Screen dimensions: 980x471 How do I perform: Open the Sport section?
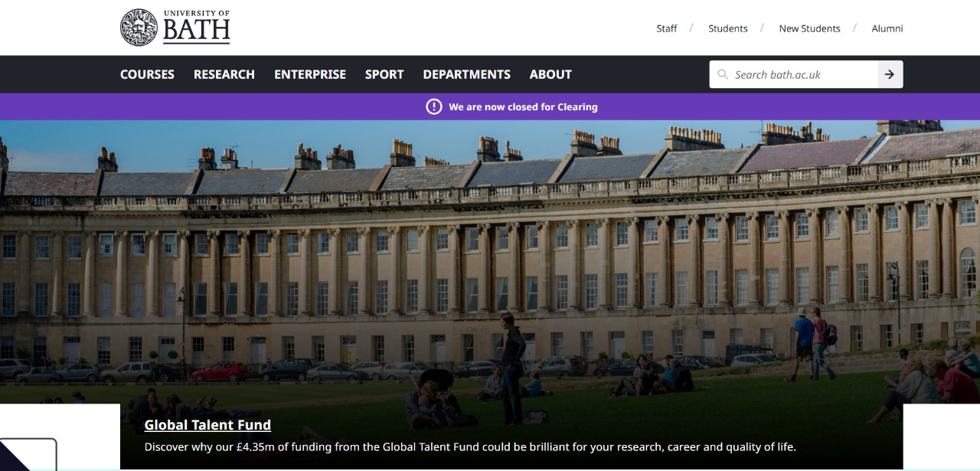click(x=384, y=74)
